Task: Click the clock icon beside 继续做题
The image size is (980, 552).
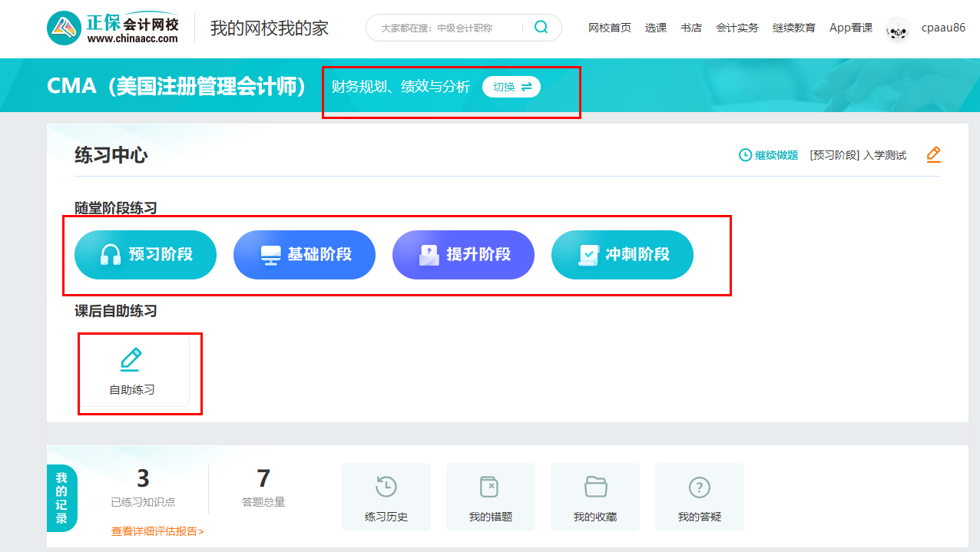Action: tap(745, 155)
